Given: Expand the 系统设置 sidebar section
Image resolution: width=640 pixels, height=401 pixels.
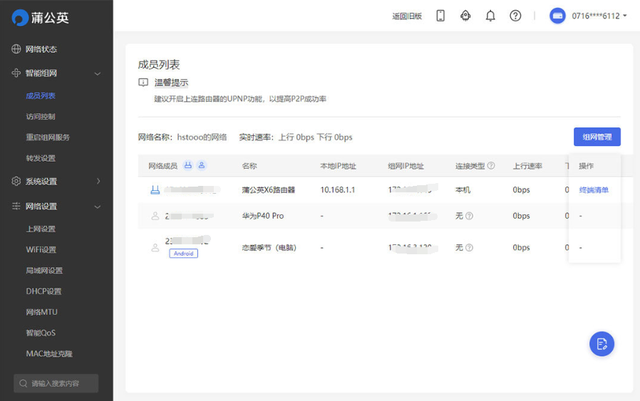Looking at the screenshot, I should [x=97, y=181].
